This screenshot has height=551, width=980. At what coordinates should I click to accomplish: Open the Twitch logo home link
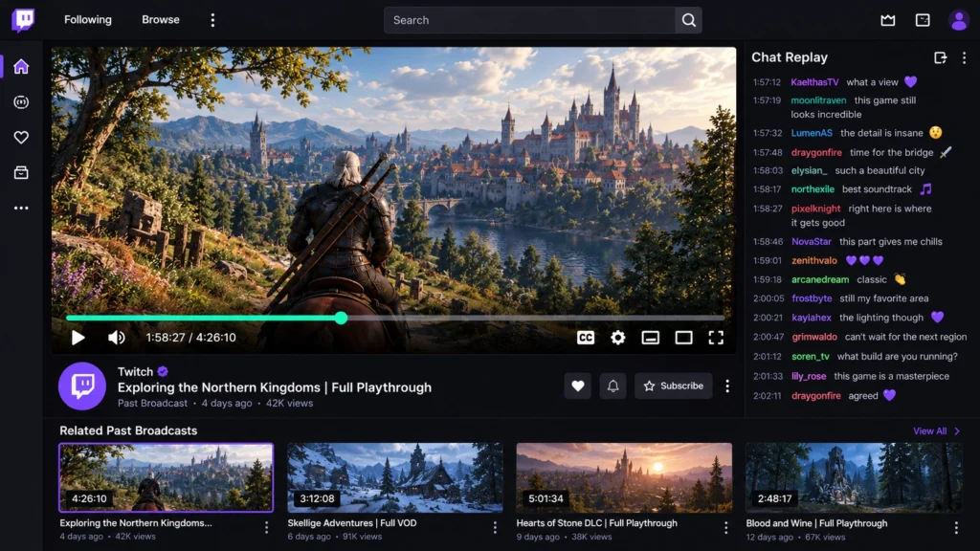[x=23, y=20]
